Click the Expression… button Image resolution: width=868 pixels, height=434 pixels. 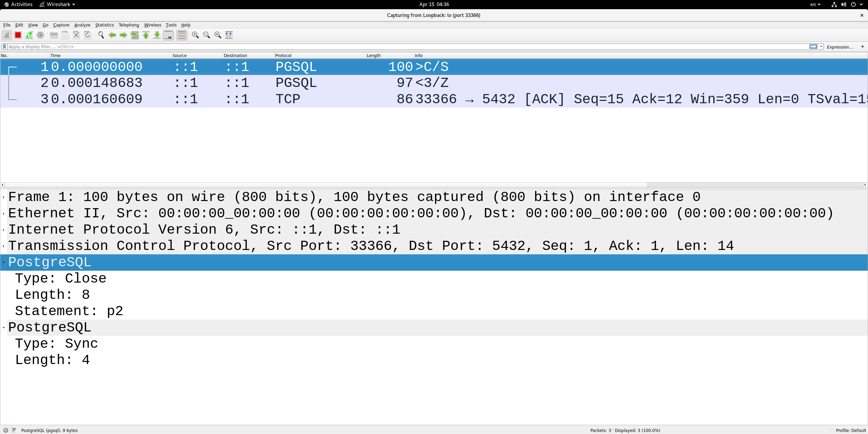pyautogui.click(x=840, y=47)
